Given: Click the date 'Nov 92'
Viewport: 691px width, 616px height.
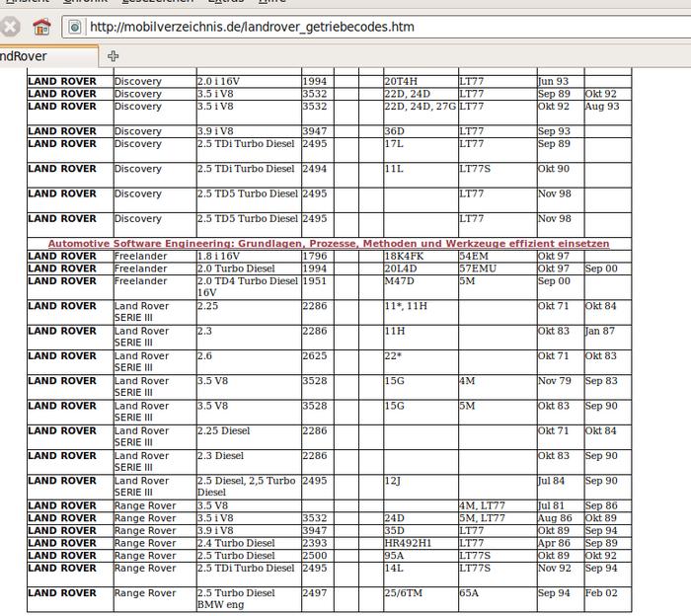Looking at the screenshot, I should pos(555,568).
